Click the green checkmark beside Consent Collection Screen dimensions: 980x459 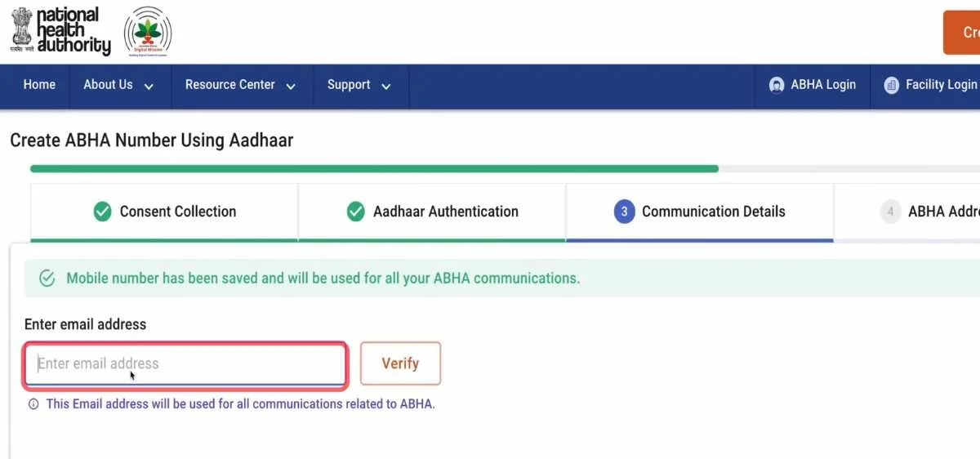click(102, 212)
